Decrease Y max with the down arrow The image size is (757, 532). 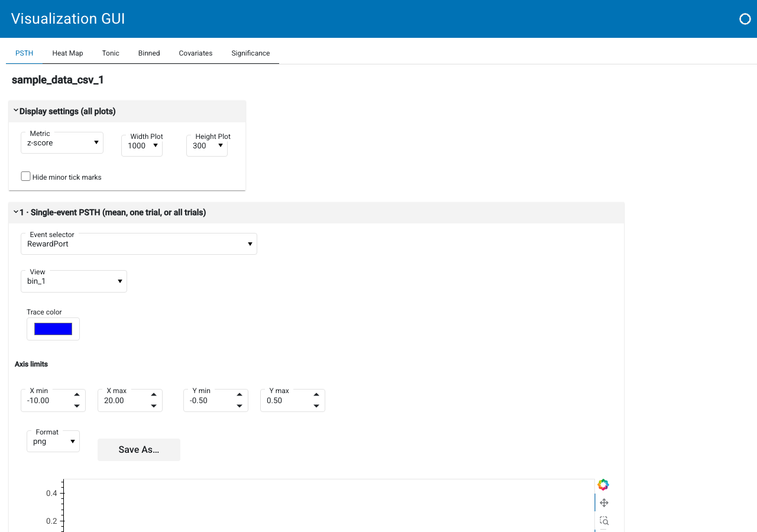(x=316, y=406)
